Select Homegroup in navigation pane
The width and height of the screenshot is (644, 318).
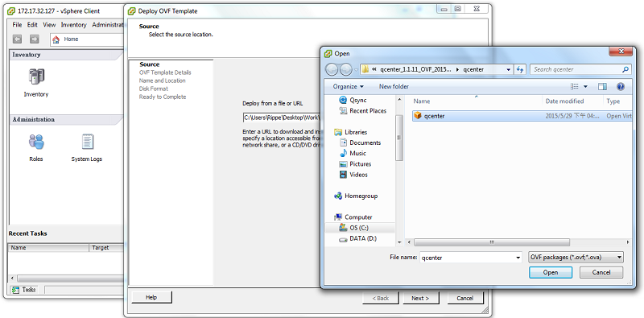356,196
